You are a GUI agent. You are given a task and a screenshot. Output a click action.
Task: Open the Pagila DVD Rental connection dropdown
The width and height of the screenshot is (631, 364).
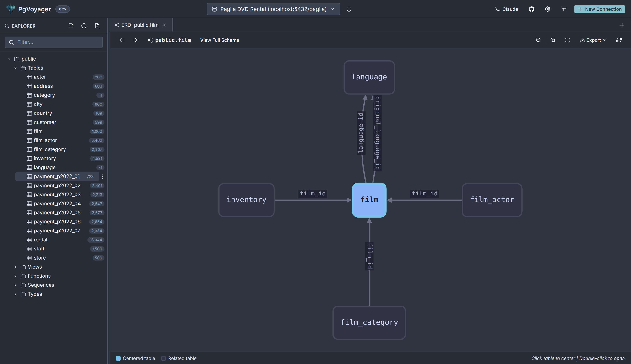[x=273, y=9]
